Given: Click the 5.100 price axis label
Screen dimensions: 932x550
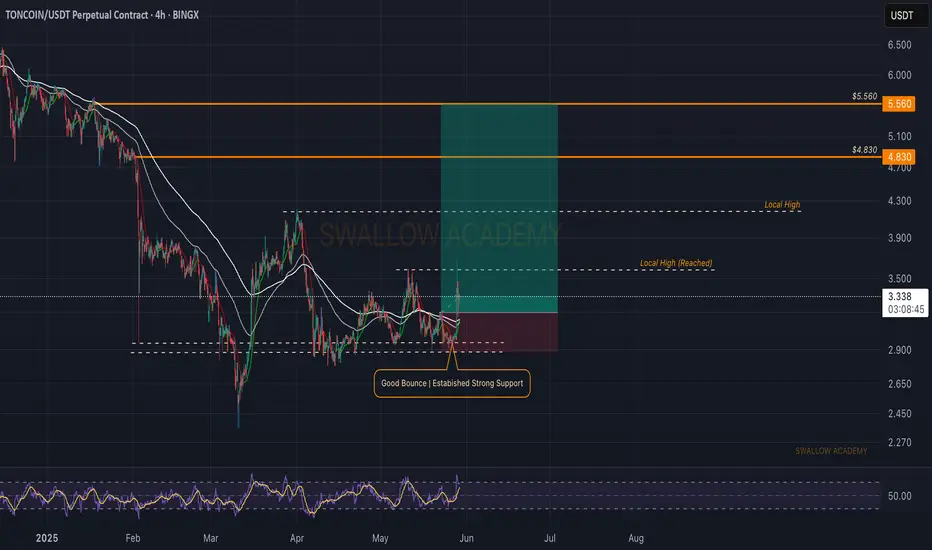Looking at the screenshot, I should point(899,136).
